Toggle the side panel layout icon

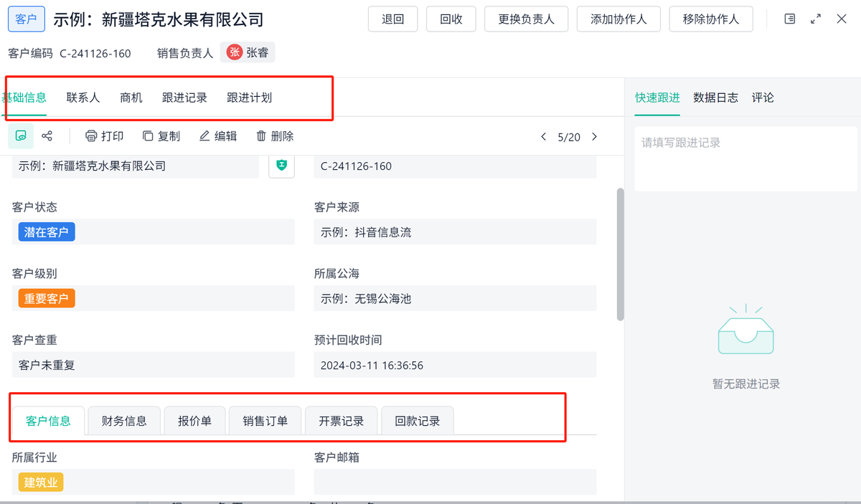tap(790, 19)
